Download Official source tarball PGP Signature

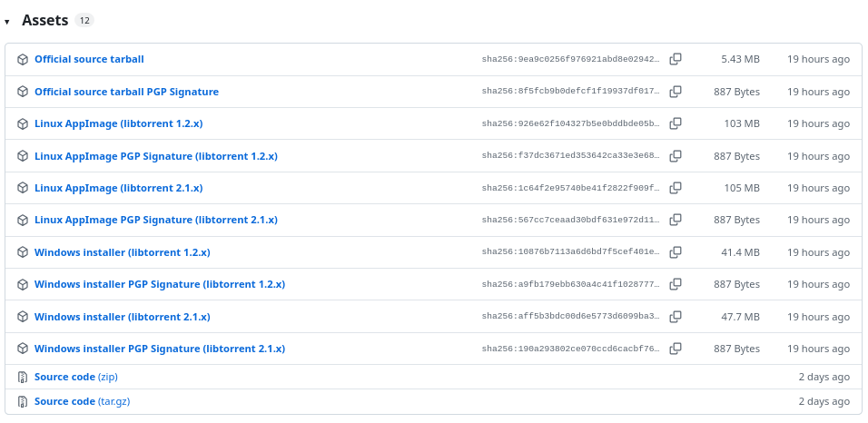(x=126, y=92)
